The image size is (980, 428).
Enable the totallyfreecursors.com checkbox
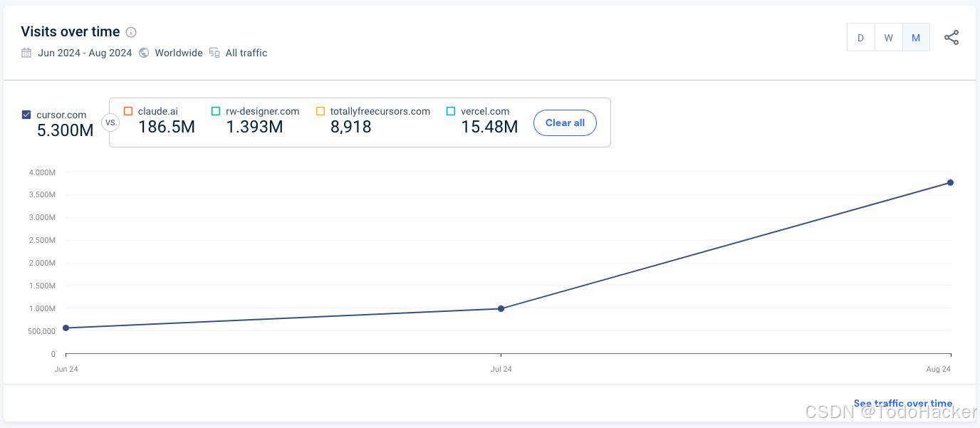[x=320, y=111]
